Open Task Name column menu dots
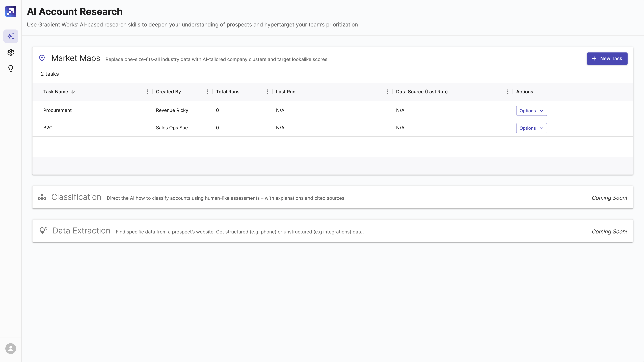This screenshot has height=362, width=644. click(148, 92)
